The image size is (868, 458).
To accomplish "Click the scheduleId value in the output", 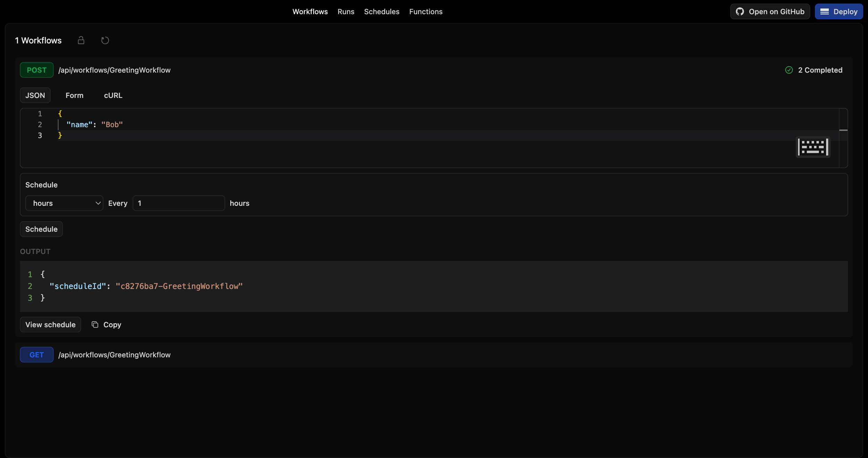I will click(x=179, y=286).
